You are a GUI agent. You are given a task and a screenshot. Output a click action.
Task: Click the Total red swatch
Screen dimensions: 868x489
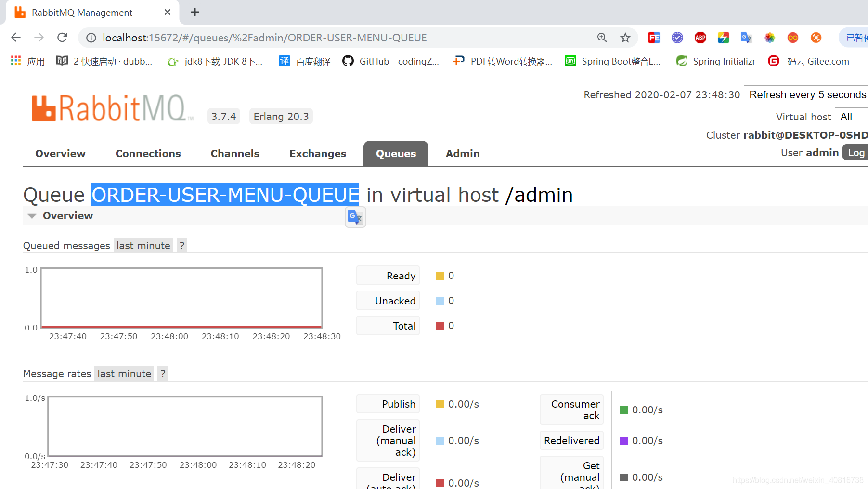tap(440, 326)
